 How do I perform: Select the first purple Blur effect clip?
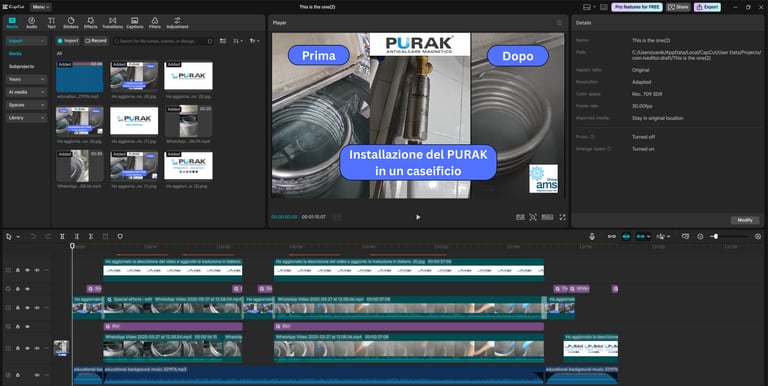[173, 326]
